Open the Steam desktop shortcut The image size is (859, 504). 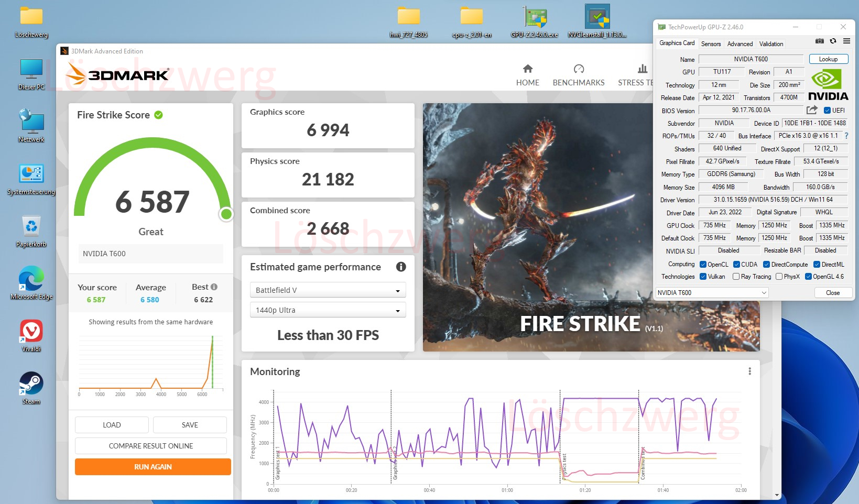[x=31, y=388]
